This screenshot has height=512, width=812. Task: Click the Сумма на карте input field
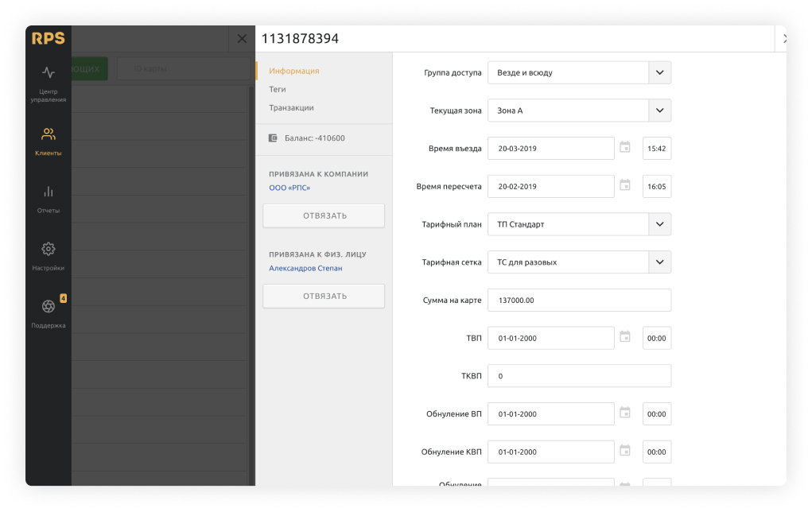tap(579, 300)
